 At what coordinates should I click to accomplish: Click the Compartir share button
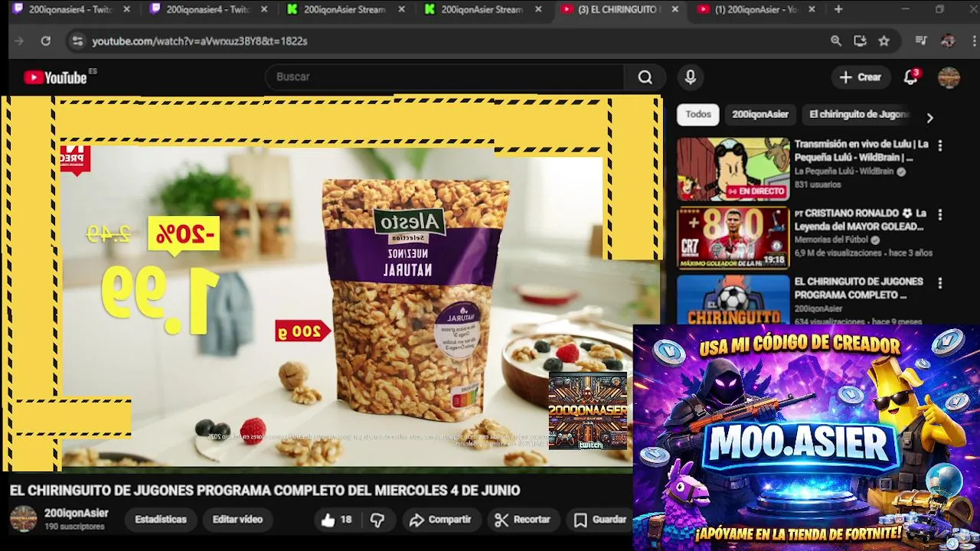click(440, 520)
